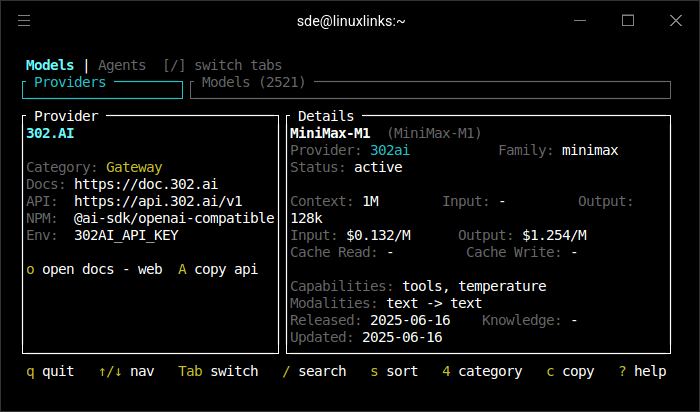Click the api.302.ai/v1 API URL
700x412 pixels.
coord(158,201)
